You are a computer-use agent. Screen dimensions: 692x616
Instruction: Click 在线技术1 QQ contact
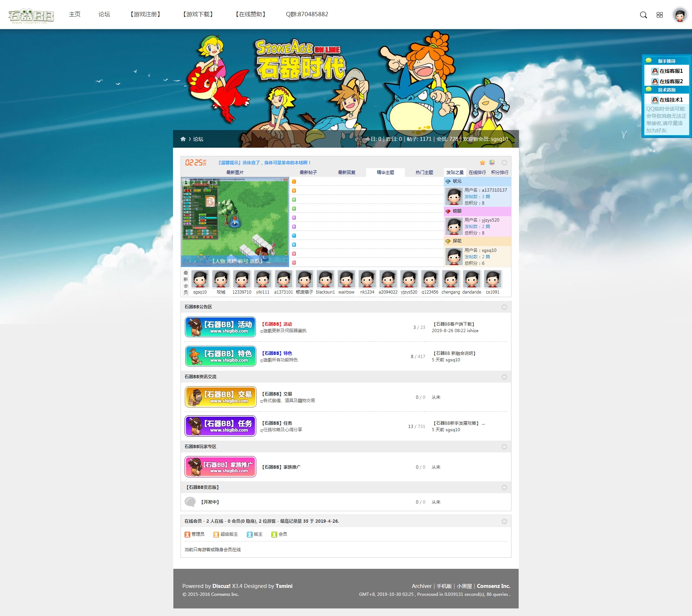667,100
